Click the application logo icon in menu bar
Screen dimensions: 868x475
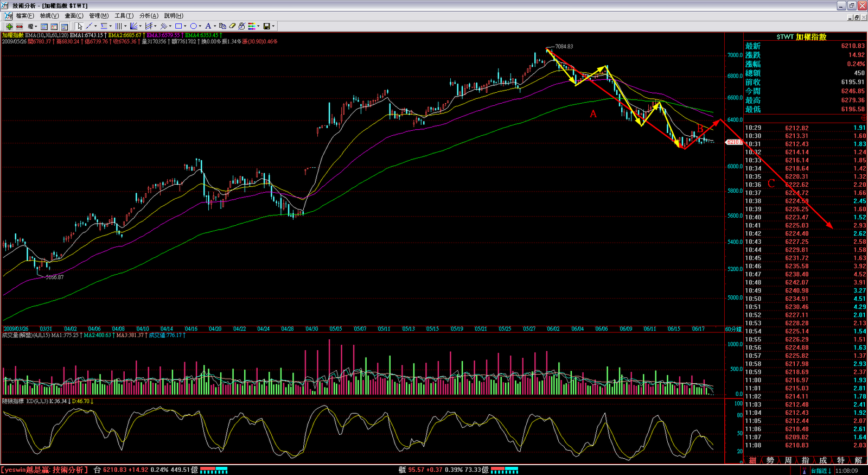[x=8, y=16]
